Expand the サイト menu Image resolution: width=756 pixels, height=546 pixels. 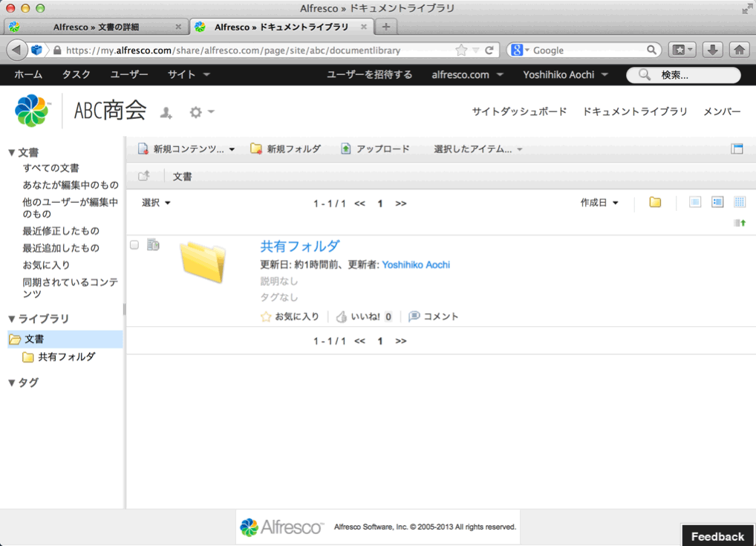point(189,75)
